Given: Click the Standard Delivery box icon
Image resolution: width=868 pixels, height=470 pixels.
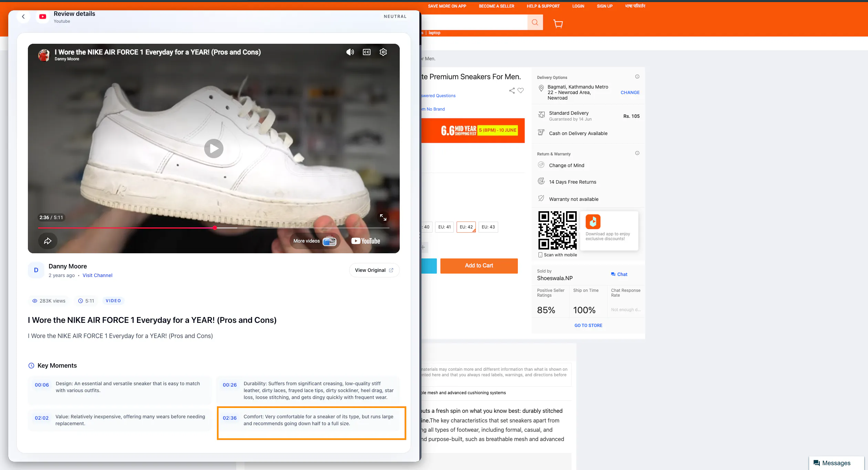Looking at the screenshot, I should tap(541, 115).
